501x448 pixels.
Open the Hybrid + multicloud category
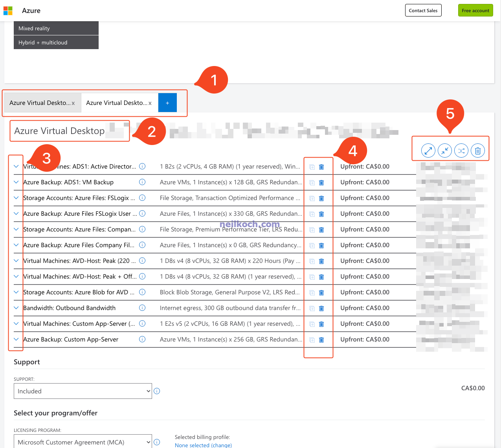[x=56, y=42]
